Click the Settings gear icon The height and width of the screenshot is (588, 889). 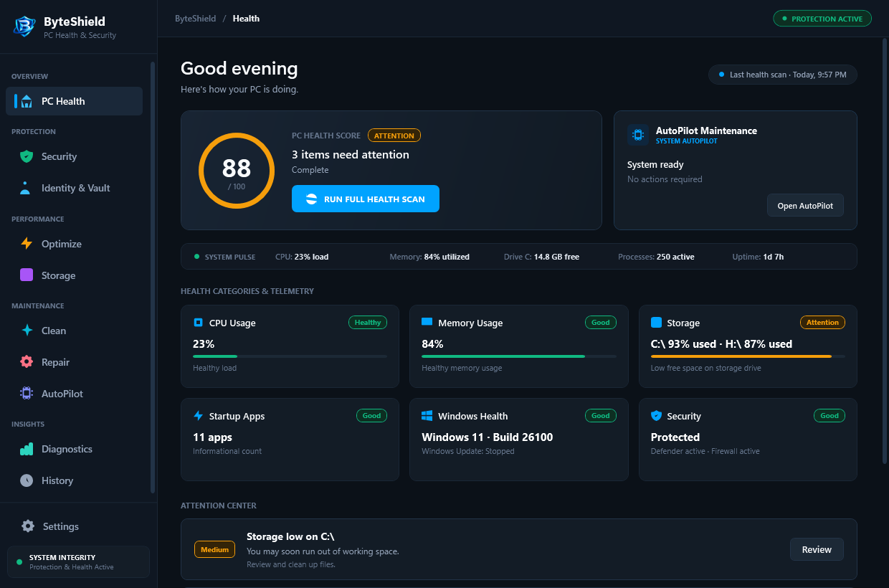[28, 526]
